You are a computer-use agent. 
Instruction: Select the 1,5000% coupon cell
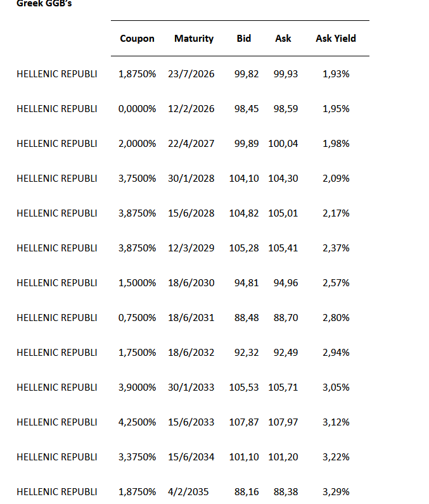137,283
